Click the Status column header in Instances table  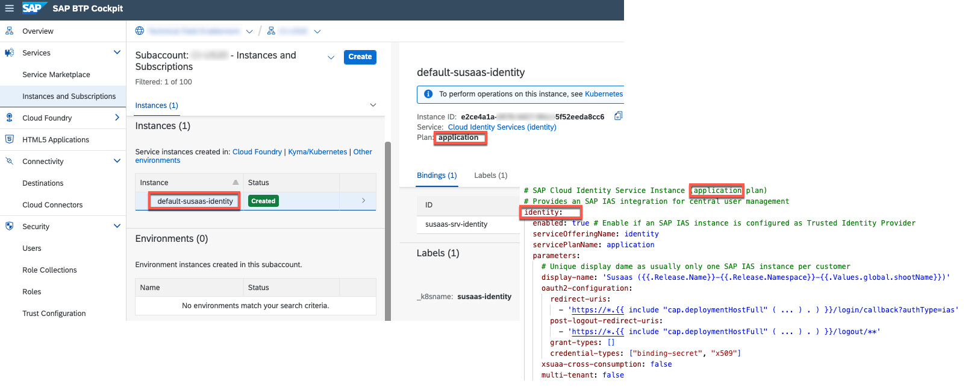pos(258,183)
